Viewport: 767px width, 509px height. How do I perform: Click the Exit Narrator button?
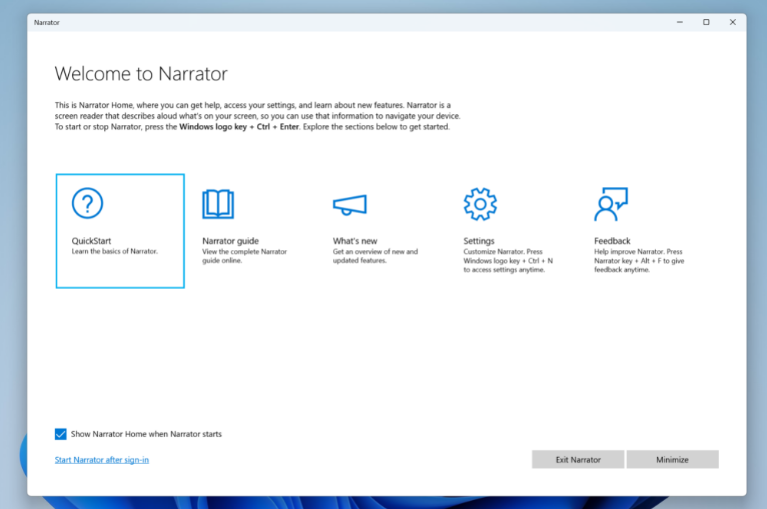tap(578, 460)
